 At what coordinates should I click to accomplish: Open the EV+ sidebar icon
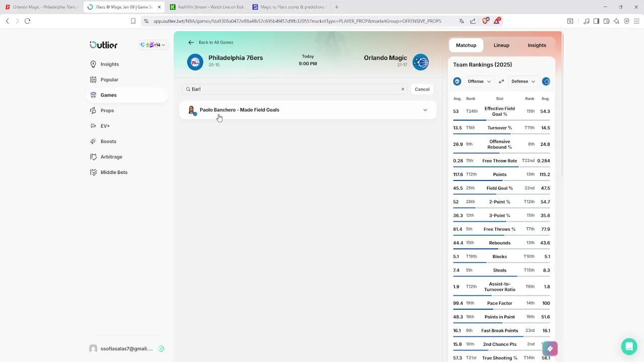[93, 126]
